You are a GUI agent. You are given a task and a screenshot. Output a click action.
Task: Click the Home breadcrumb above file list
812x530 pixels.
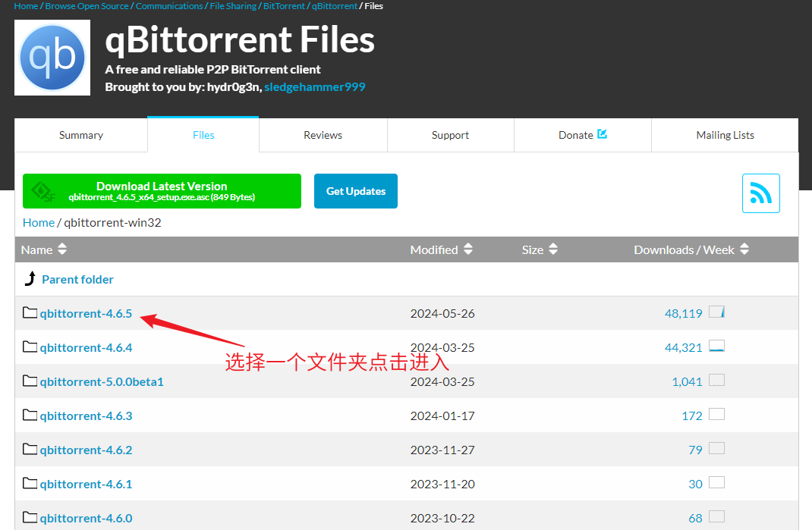pos(38,222)
